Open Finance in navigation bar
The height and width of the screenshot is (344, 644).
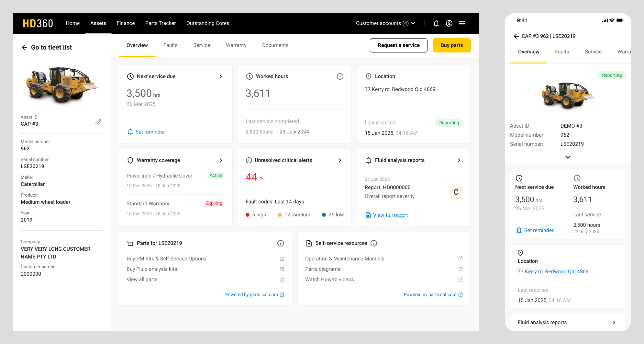pyautogui.click(x=126, y=23)
